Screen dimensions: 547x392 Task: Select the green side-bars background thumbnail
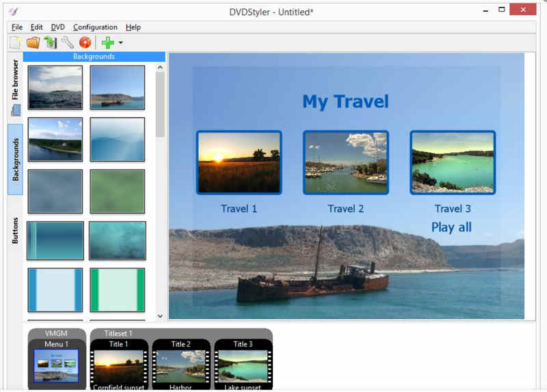117,290
